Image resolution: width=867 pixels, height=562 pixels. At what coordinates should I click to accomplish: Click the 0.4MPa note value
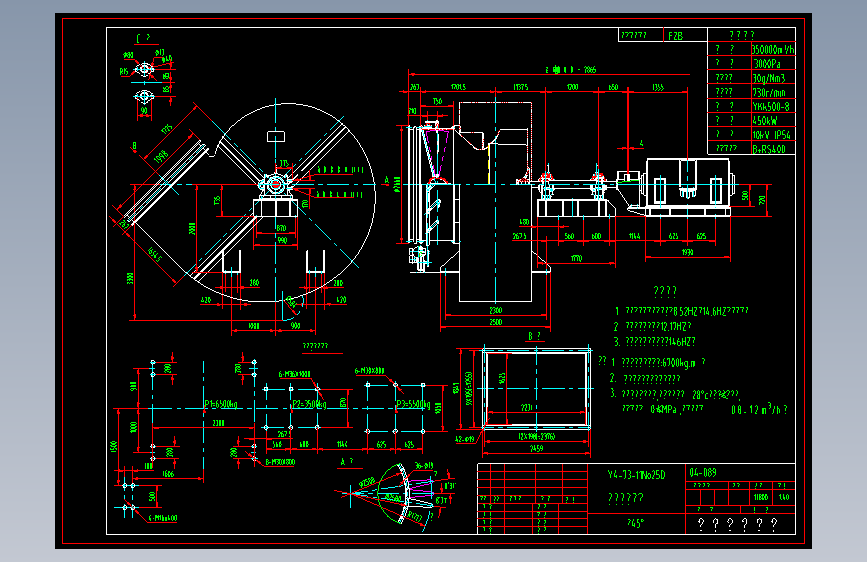click(x=664, y=409)
